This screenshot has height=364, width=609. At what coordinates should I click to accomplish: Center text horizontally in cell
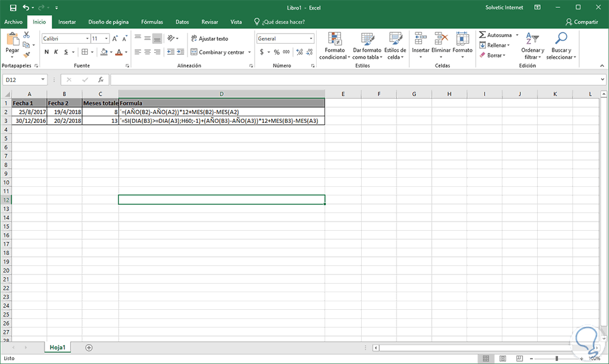147,52
